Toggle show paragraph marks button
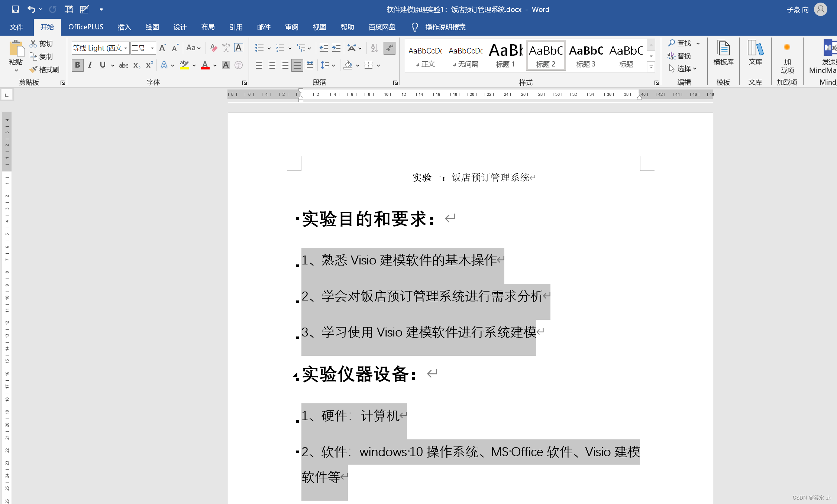This screenshot has width=837, height=504. coord(390,48)
